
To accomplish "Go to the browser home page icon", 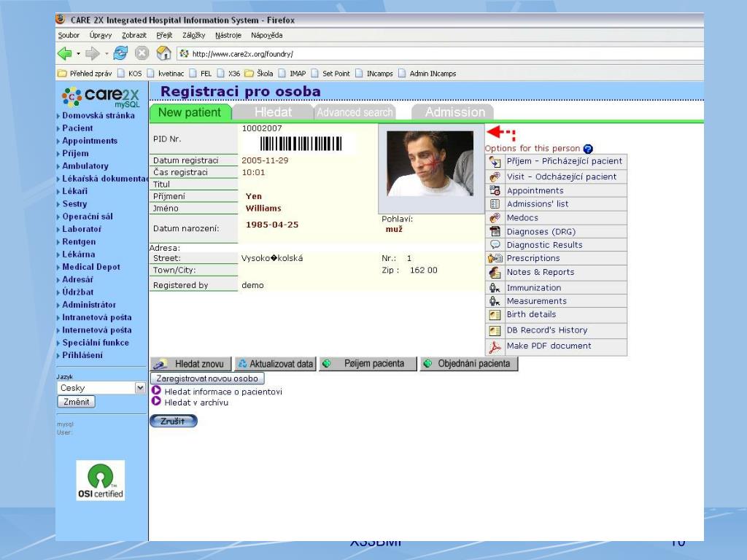I will pyautogui.click(x=163, y=53).
